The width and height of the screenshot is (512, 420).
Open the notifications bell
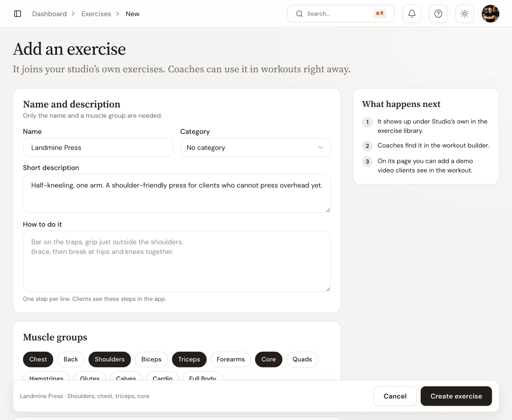pyautogui.click(x=412, y=14)
